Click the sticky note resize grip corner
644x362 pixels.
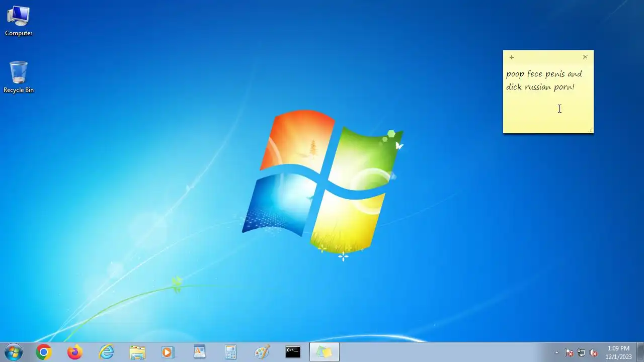(x=591, y=131)
